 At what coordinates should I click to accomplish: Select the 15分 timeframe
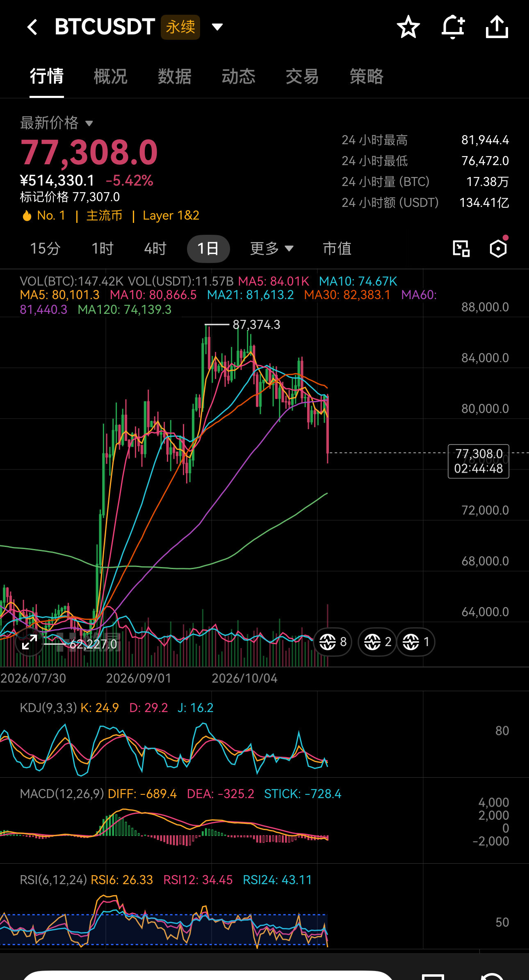click(x=45, y=248)
